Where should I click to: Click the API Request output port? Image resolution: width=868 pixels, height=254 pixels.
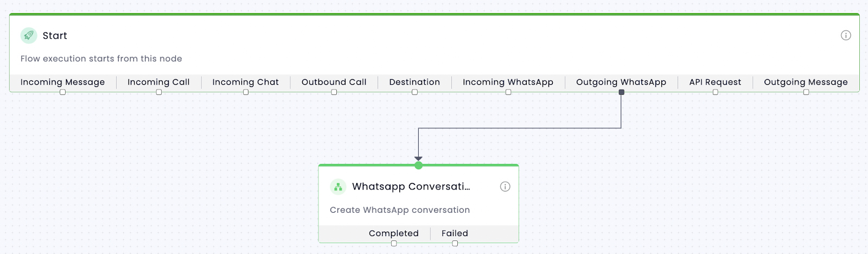(x=716, y=92)
